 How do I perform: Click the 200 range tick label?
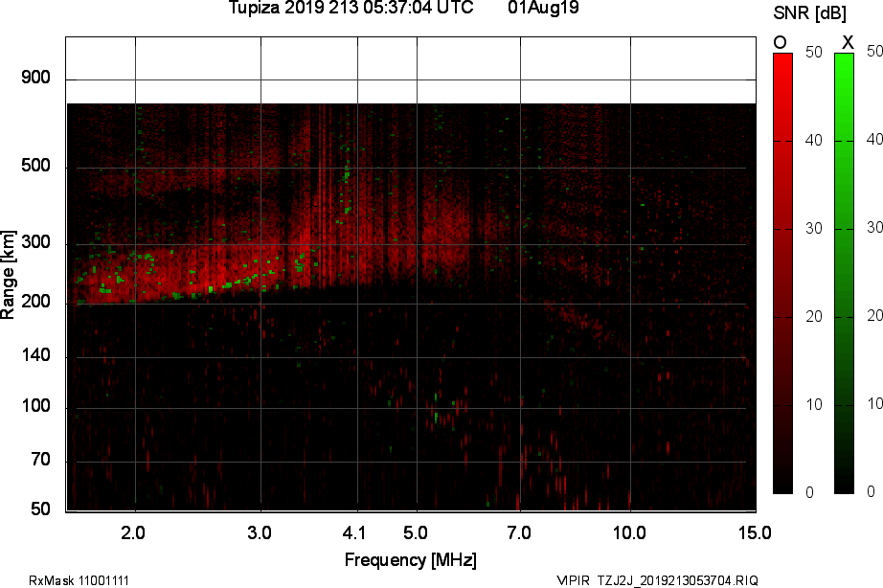point(35,302)
